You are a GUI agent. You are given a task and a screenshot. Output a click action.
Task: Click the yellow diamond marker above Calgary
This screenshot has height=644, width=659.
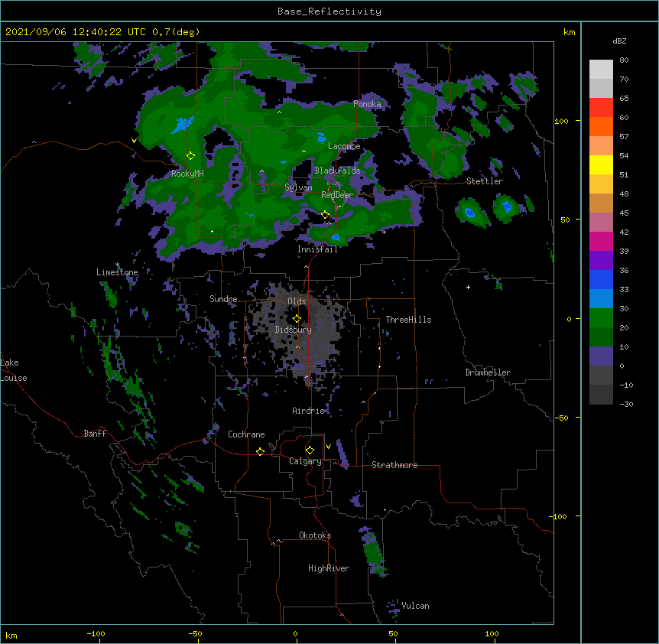click(x=310, y=450)
